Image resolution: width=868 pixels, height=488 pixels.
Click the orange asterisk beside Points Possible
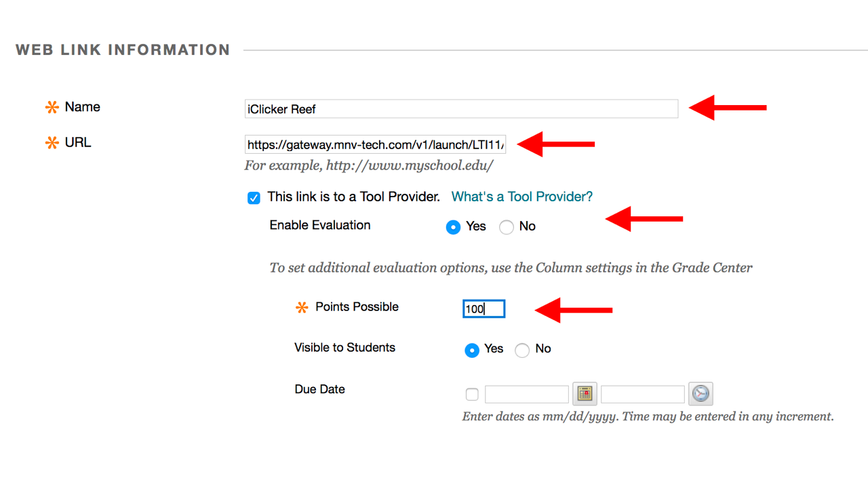(x=302, y=308)
